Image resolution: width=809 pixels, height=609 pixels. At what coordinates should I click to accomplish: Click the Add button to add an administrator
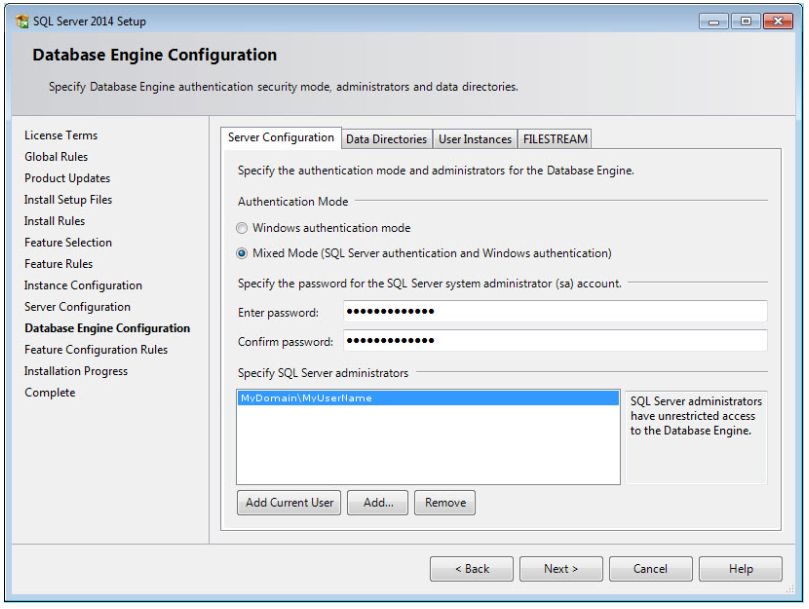tap(377, 502)
